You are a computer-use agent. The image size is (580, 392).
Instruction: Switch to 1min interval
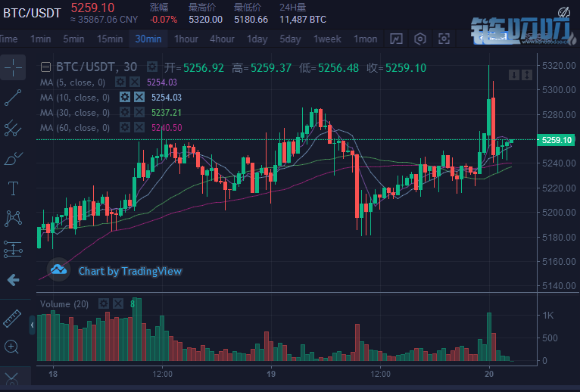(x=40, y=39)
